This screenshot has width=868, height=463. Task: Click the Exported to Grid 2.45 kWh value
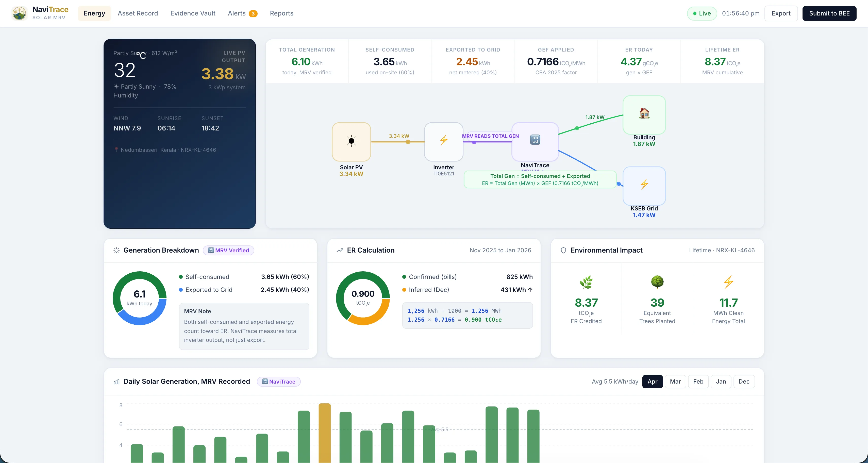473,62
